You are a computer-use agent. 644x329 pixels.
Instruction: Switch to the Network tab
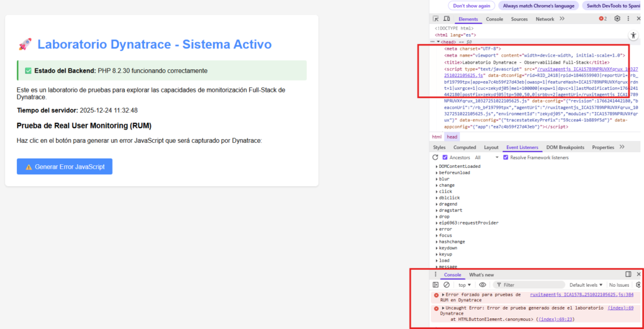545,19
